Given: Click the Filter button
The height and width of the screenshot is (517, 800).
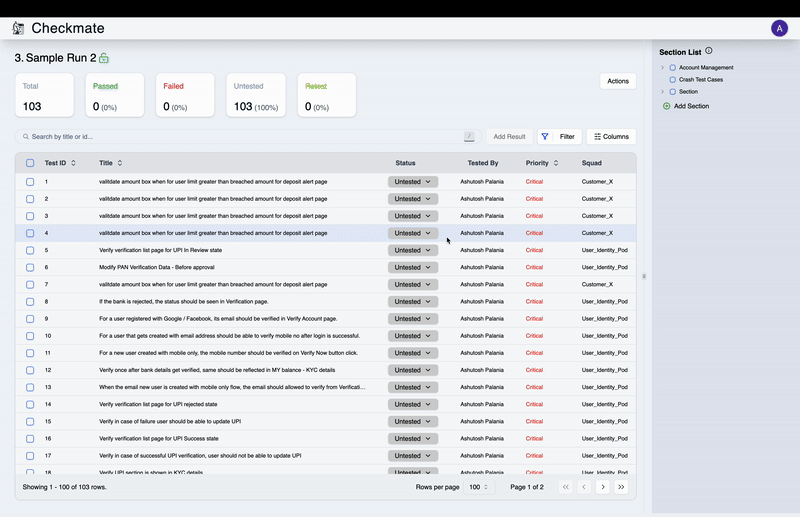Looking at the screenshot, I should pos(558,136).
